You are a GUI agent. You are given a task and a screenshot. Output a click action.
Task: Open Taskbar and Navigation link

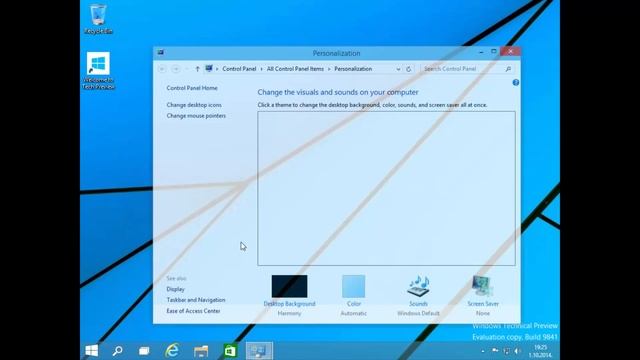(x=196, y=300)
